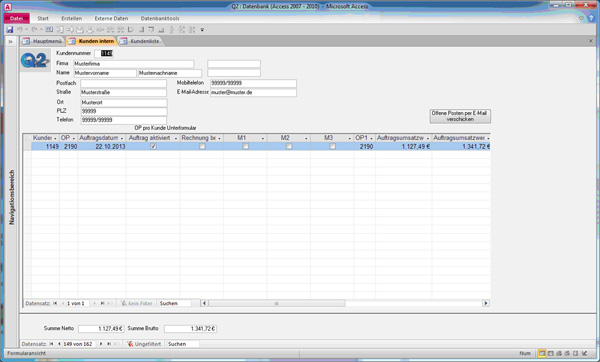Go to first record in subform navigator

pos(55,303)
